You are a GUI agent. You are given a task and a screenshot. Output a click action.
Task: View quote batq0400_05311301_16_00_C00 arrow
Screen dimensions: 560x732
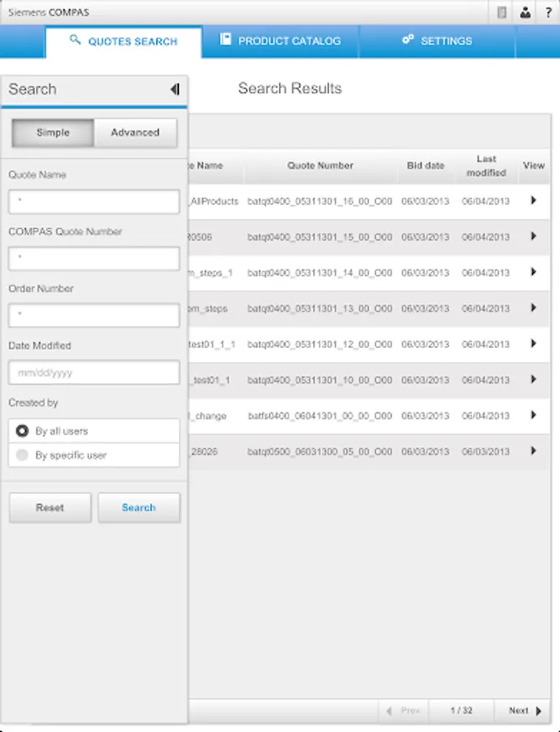pyautogui.click(x=533, y=201)
